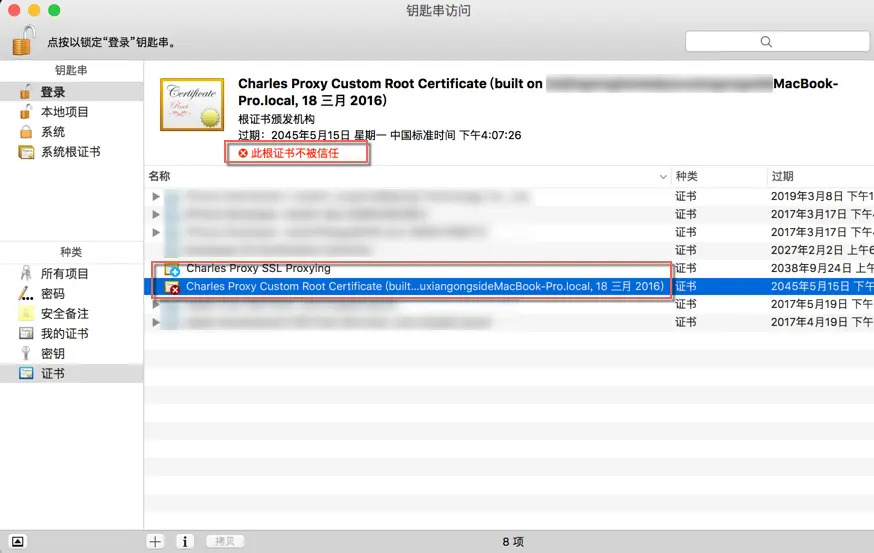This screenshot has height=553, width=874.
Task: Show 我的证书 category
Action: click(71, 333)
